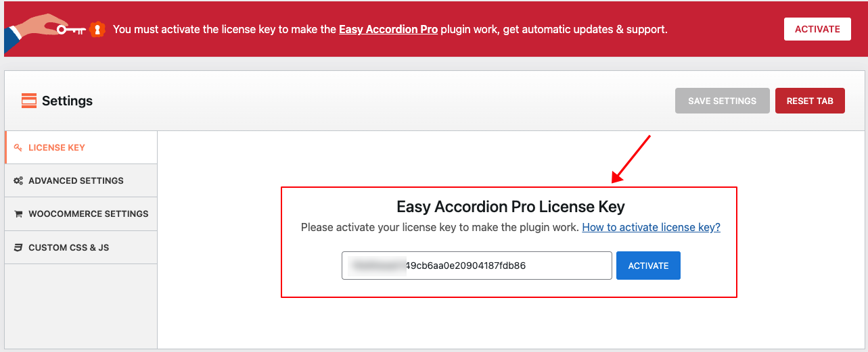Follow the Easy Accordion Pro link in banner
Viewport: 868px width, 352px height.
388,29
